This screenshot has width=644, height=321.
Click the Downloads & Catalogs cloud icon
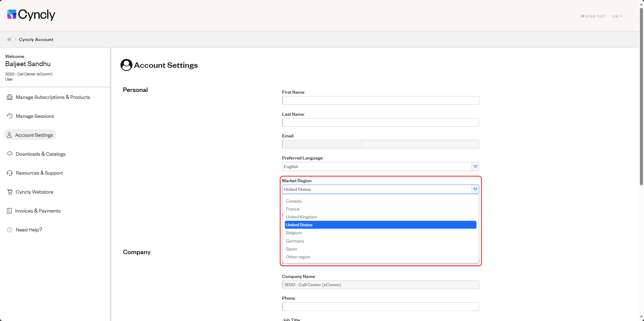(10, 154)
